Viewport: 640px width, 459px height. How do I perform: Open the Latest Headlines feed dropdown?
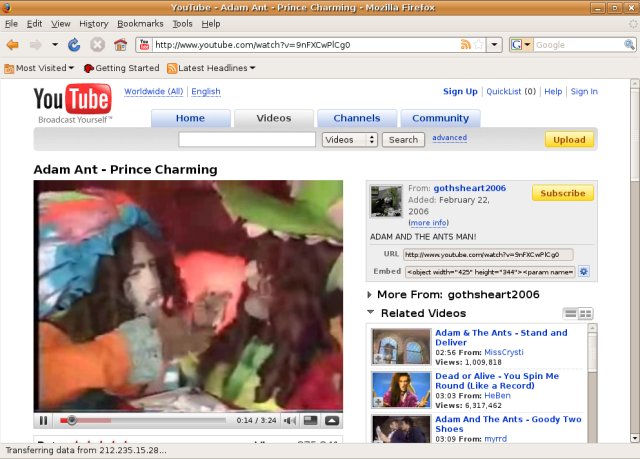(211, 68)
